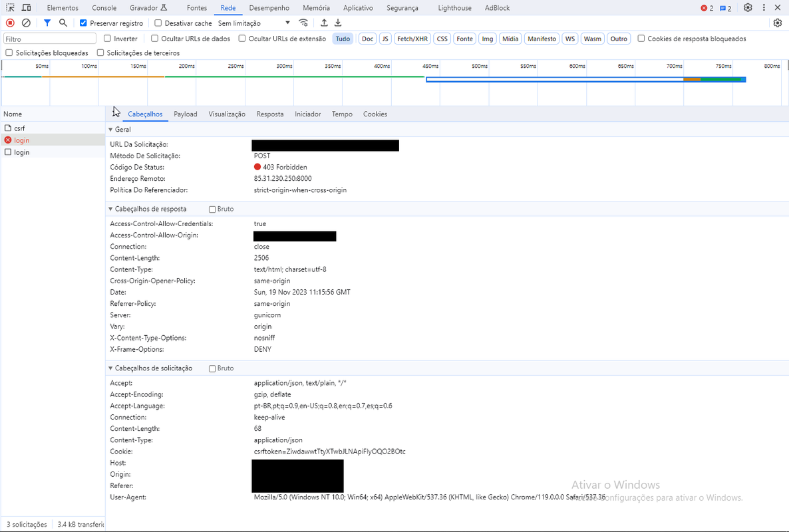789x532 pixels.
Task: Filter requests by CSS
Action: coord(442,39)
